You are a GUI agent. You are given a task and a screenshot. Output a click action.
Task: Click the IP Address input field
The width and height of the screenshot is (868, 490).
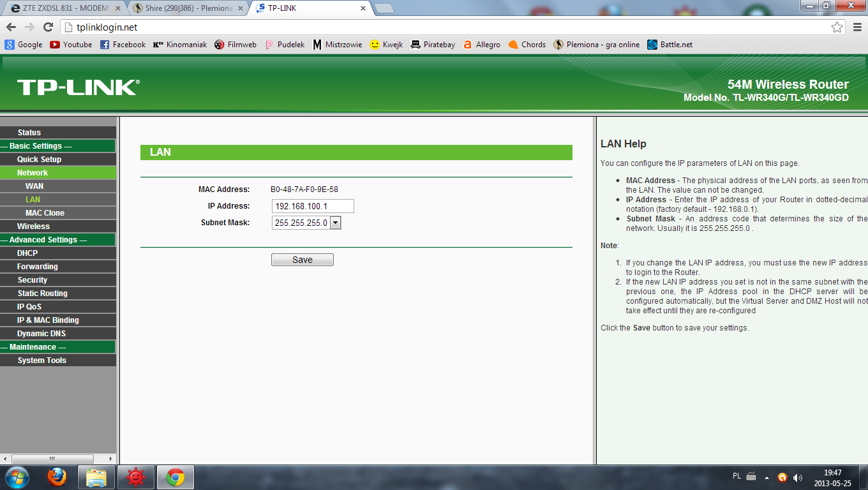click(313, 206)
